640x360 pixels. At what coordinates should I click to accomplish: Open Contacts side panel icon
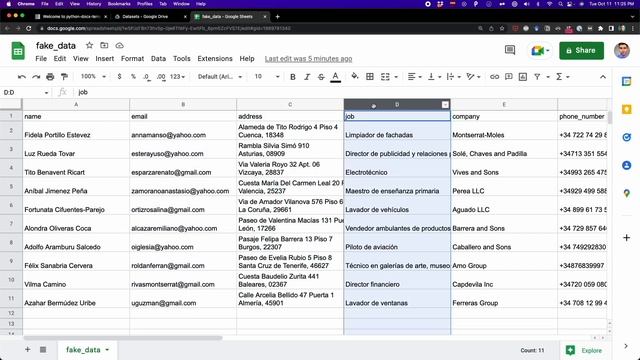[x=627, y=165]
